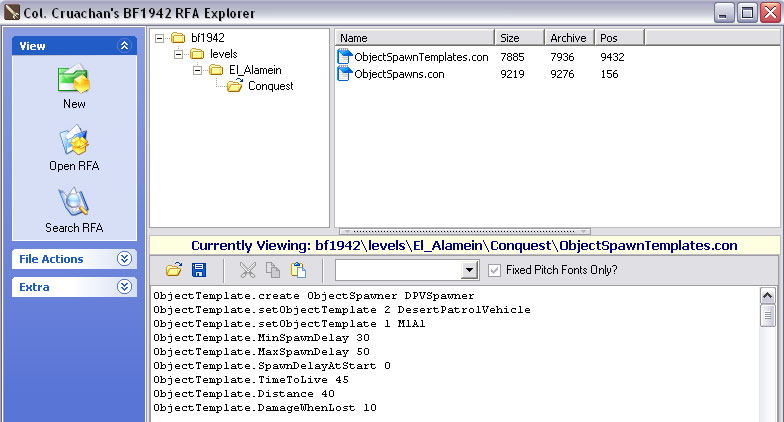Expand the File Actions panel
The image size is (784, 422).
pyautogui.click(x=124, y=258)
